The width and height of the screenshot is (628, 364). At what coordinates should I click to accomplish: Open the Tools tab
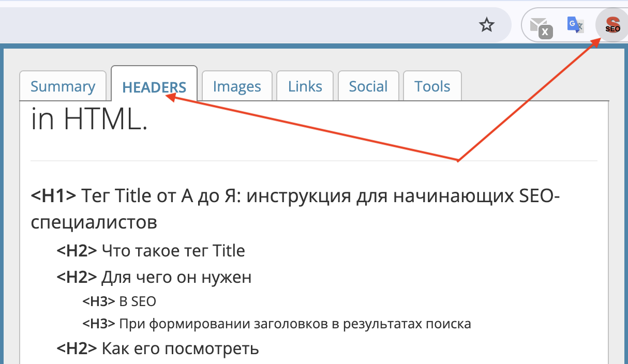(432, 86)
